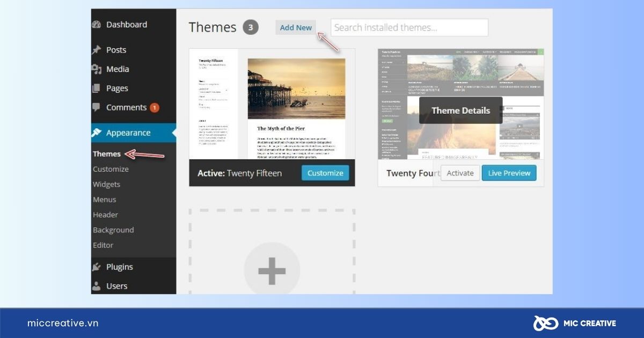This screenshot has width=644, height=338.
Task: Click Live Preview for Twenty Fourteen
Action: (509, 173)
